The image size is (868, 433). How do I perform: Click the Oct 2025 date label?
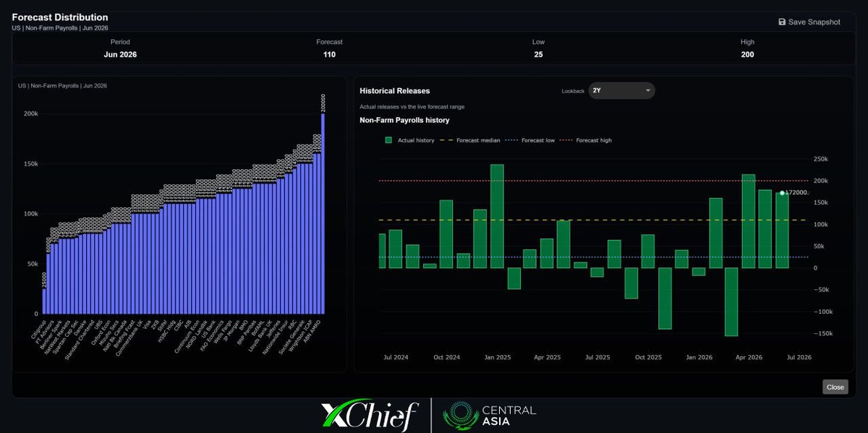(648, 357)
